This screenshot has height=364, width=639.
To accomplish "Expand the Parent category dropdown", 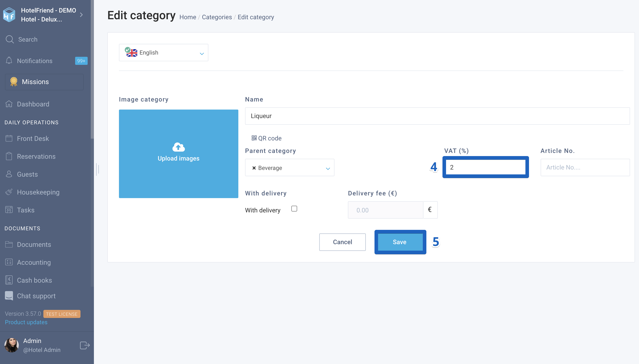I will [290, 167].
